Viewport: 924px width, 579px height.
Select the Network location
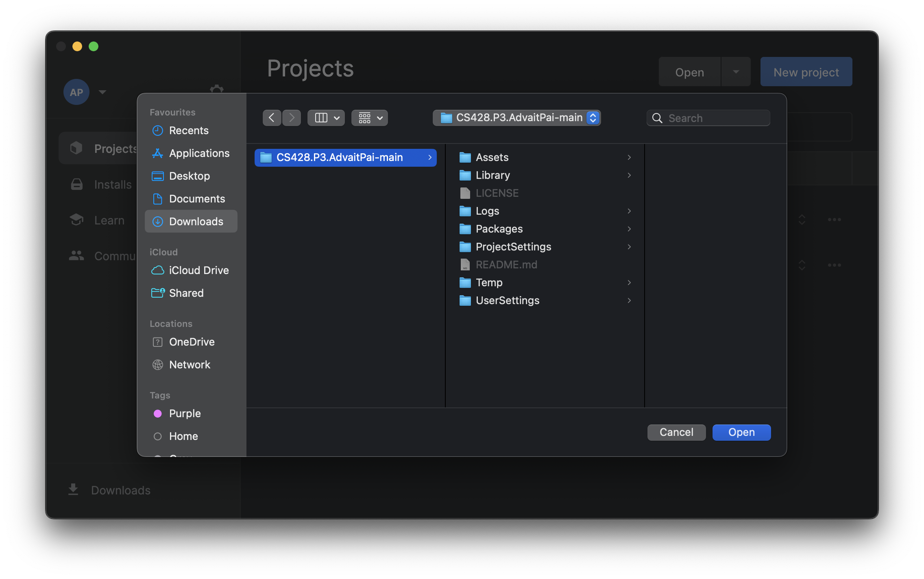point(190,365)
